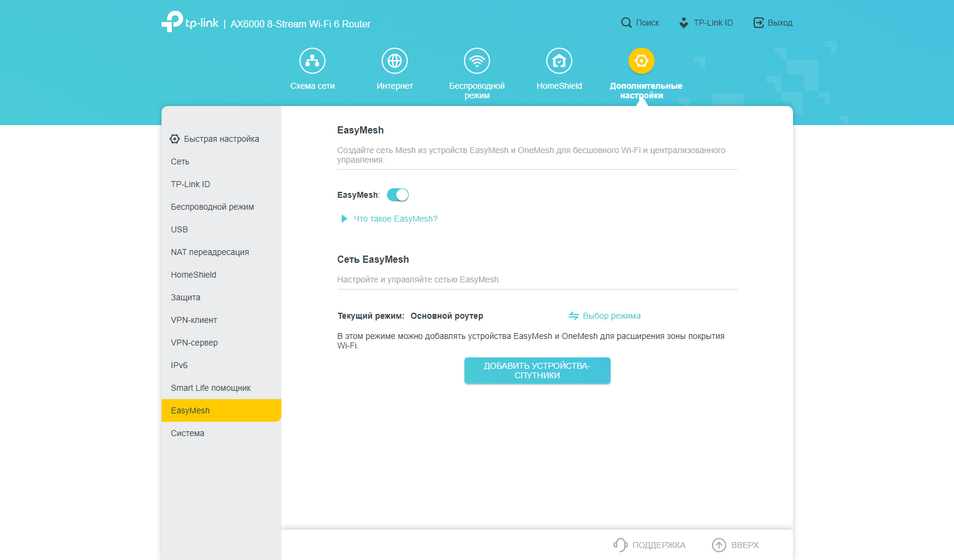Open the Схема сети network map icon

(x=312, y=61)
